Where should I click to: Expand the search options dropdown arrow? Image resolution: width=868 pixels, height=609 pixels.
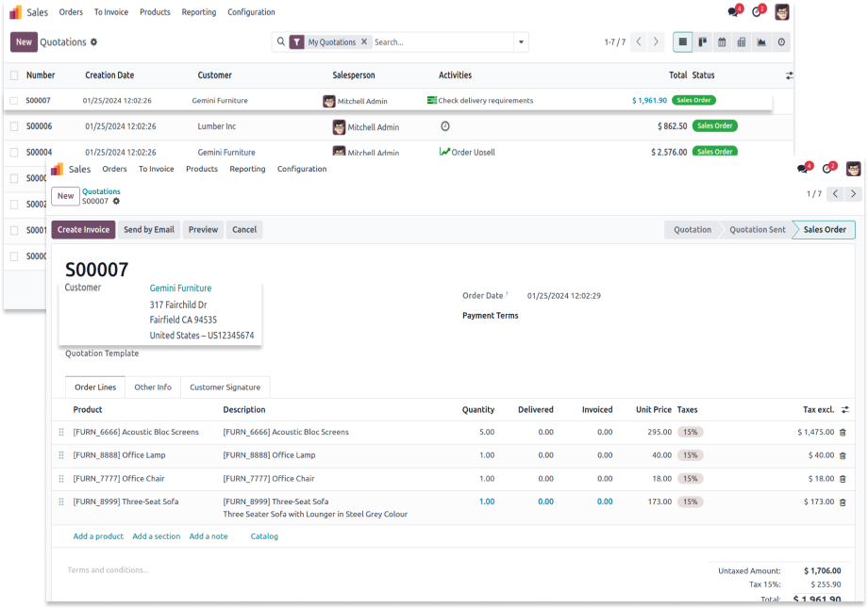click(x=521, y=42)
